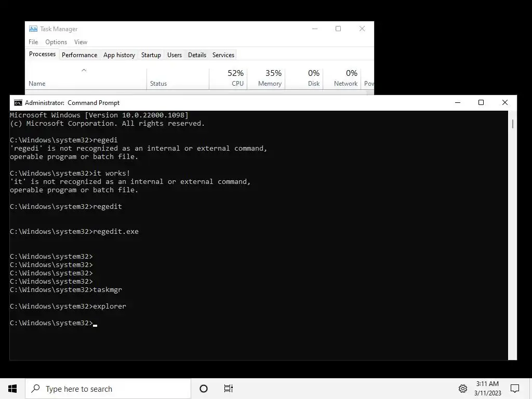The width and height of the screenshot is (532, 399).
Task: Switch to the Users tab
Action: (175, 55)
